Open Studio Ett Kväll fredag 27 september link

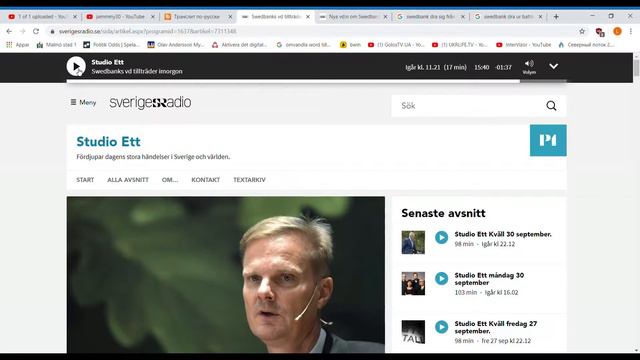[x=496, y=327]
